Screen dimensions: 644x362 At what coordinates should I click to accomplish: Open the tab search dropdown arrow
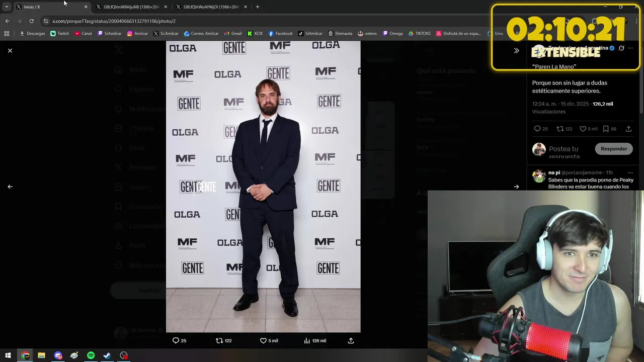pyautogui.click(x=6, y=7)
